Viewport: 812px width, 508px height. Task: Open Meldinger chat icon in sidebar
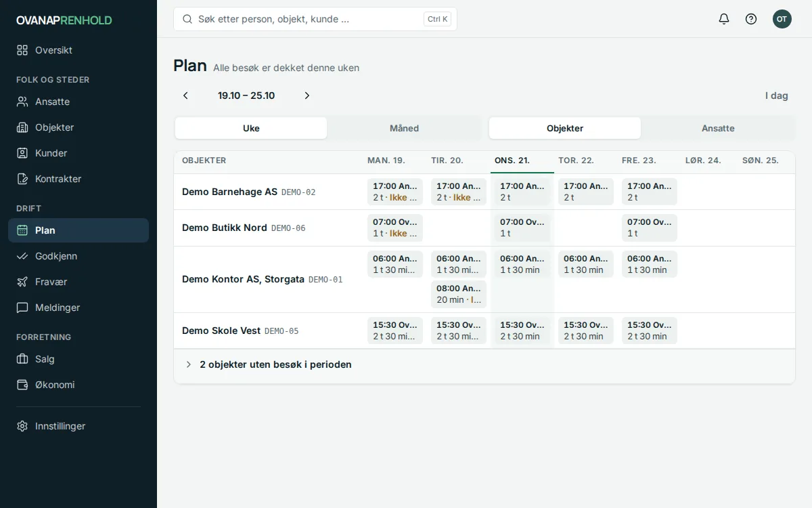(x=22, y=308)
